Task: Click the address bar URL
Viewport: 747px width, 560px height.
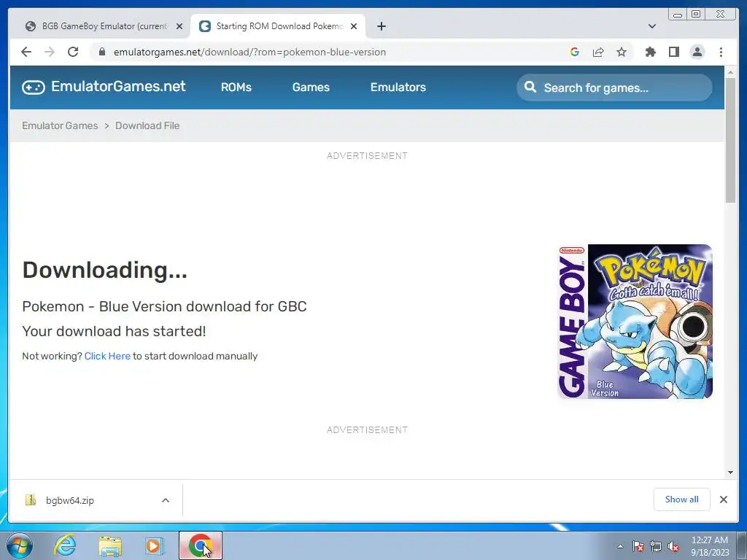Action: (x=249, y=52)
